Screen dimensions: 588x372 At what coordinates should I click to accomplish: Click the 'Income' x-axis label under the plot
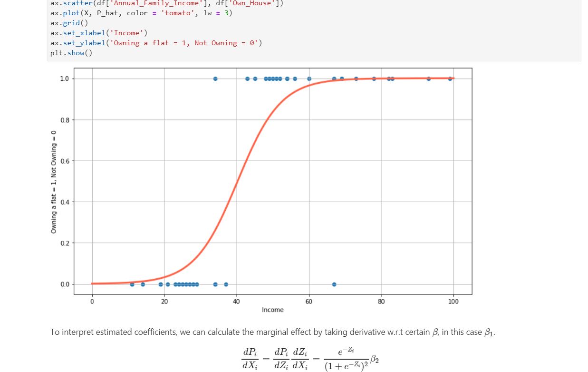[x=272, y=310]
